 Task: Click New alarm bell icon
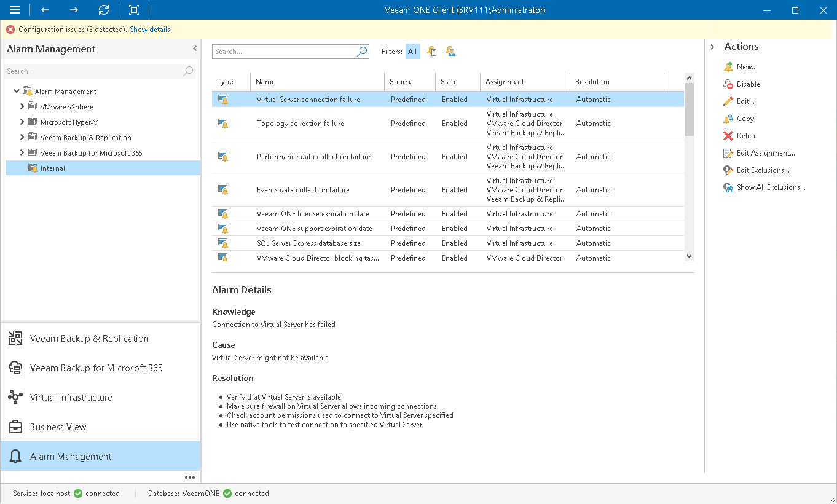coord(728,67)
